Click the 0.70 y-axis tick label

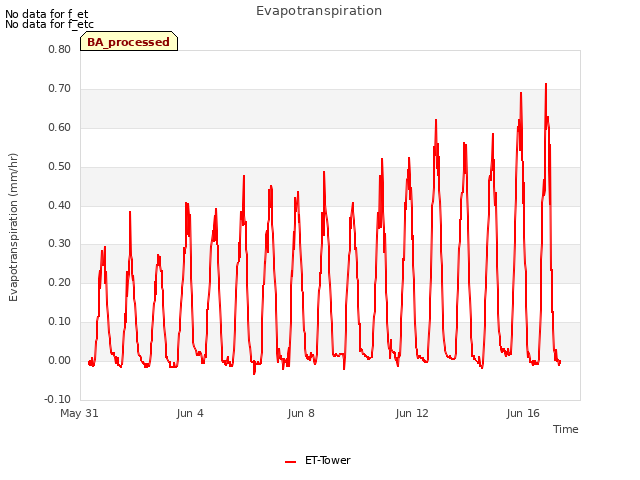point(60,89)
